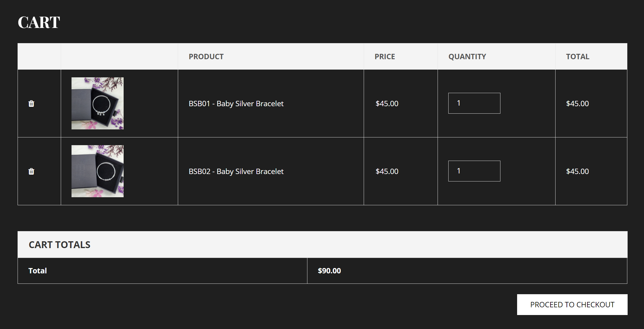Image resolution: width=644 pixels, height=329 pixels.
Task: Click the CART page heading
Action: tap(39, 22)
